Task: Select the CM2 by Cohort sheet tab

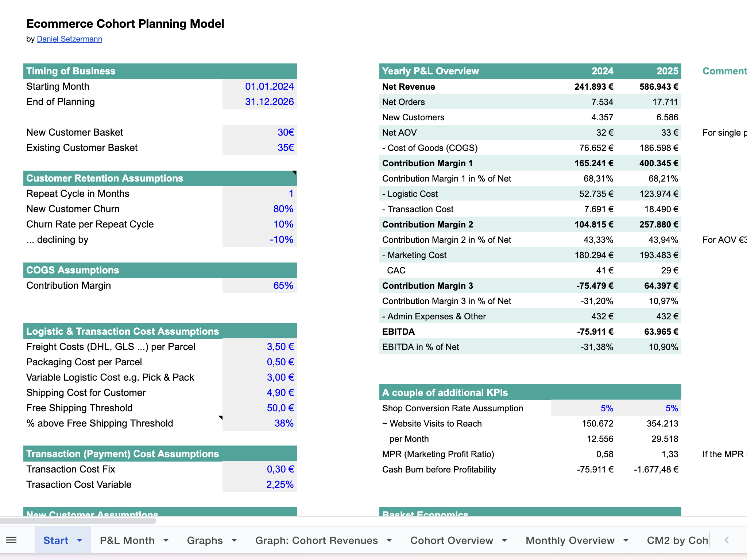Action: coord(677,540)
